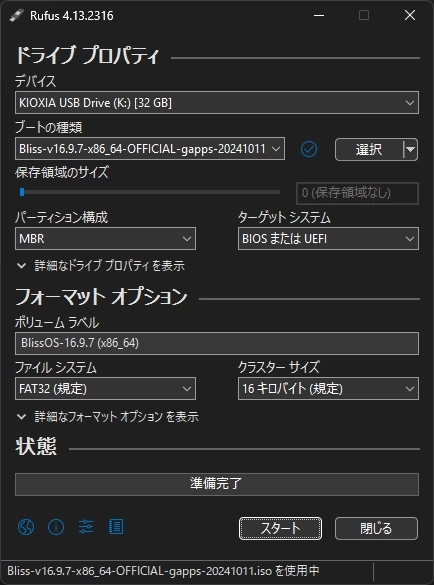The image size is (434, 585).
Task: Expand 詳細なフォーマット オプション を表示
Action: click(x=108, y=416)
